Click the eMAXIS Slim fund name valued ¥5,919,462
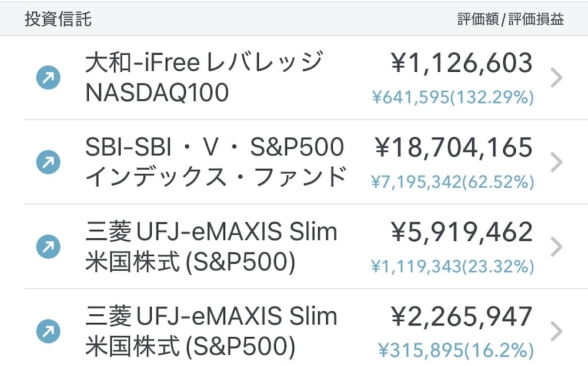Image resolution: width=588 pixels, height=366 pixels. [212, 247]
